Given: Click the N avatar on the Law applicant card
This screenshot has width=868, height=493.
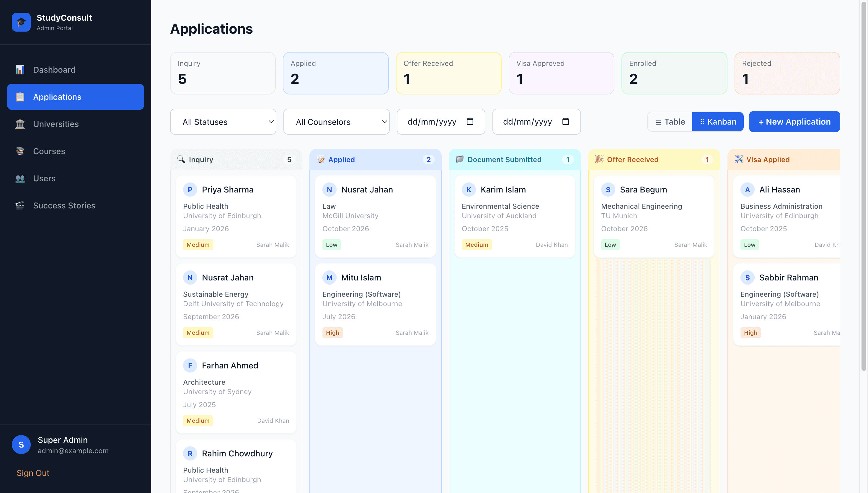Looking at the screenshot, I should click(329, 190).
